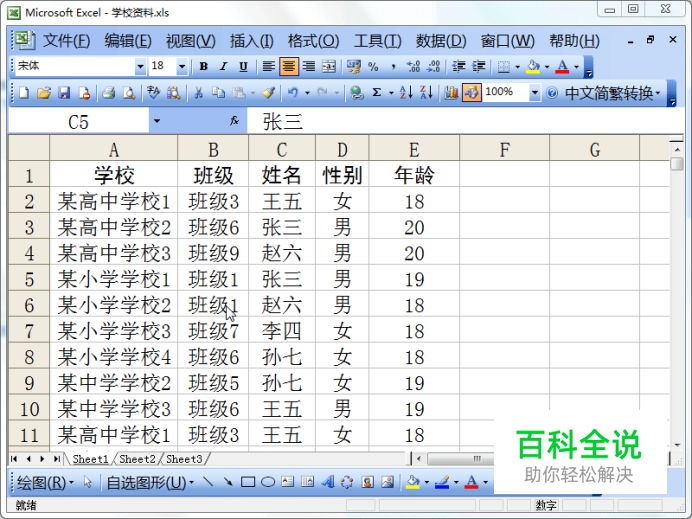Run the Spelling check icon

click(x=154, y=93)
